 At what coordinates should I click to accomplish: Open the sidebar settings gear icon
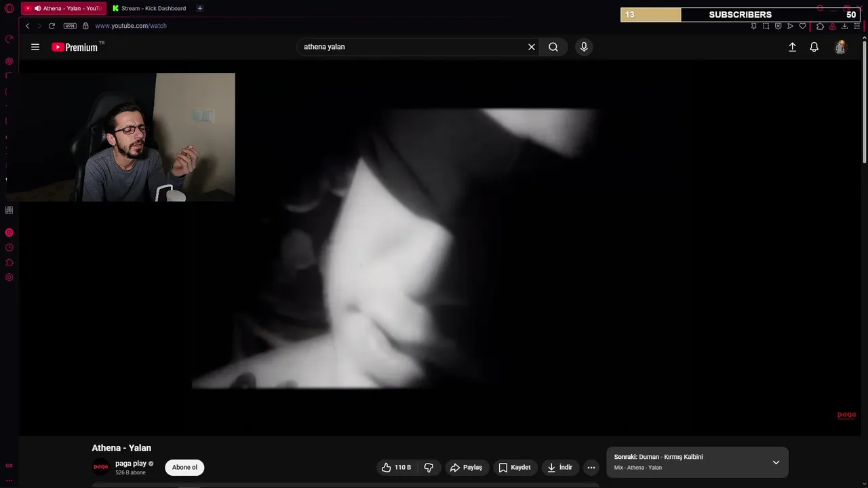(x=9, y=277)
